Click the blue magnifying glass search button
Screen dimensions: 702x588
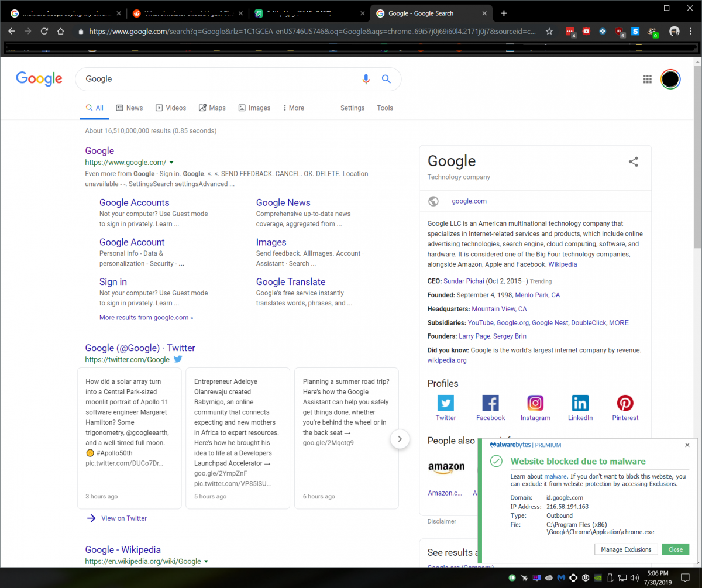pyautogui.click(x=386, y=79)
